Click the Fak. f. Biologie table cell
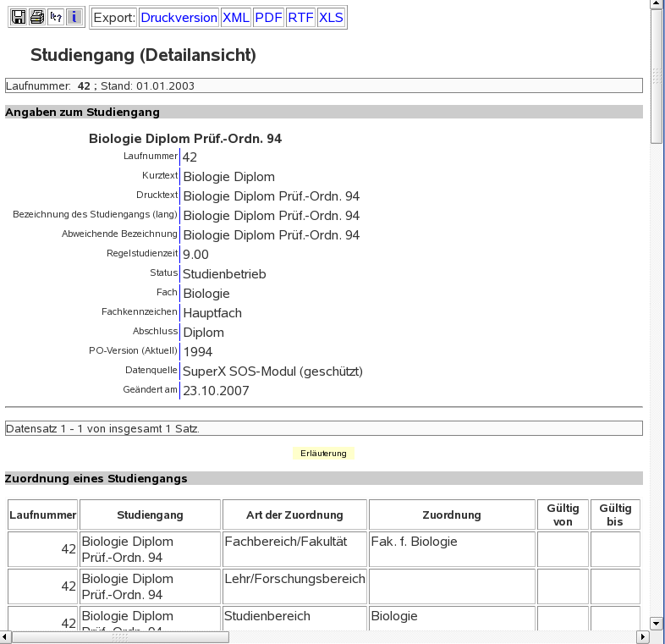 pos(452,549)
